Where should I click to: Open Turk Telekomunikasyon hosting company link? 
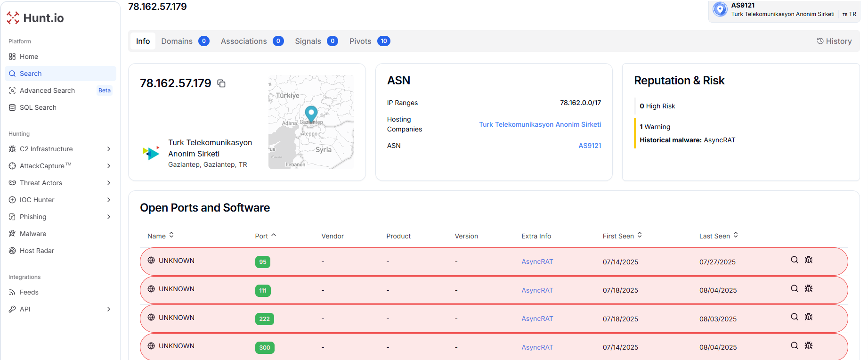540,124
